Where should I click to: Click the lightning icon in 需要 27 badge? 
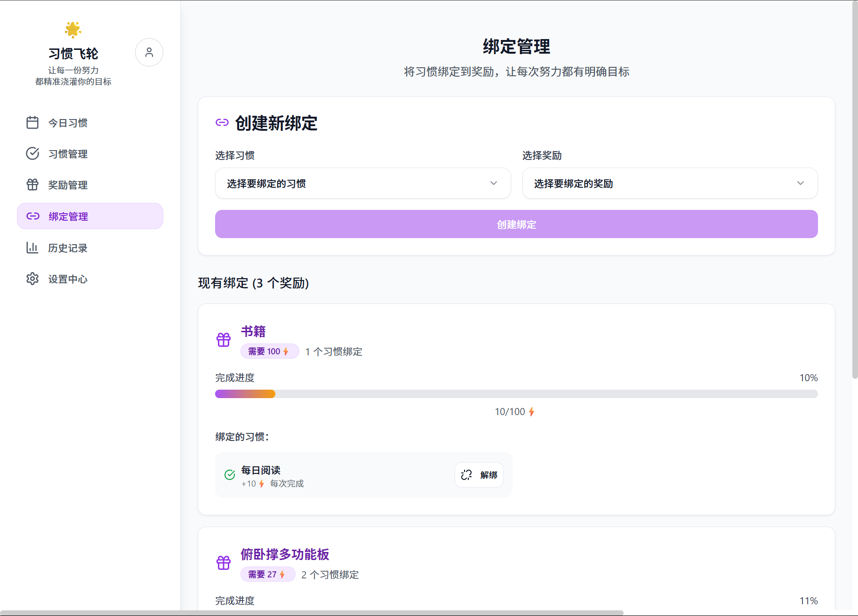pos(282,575)
